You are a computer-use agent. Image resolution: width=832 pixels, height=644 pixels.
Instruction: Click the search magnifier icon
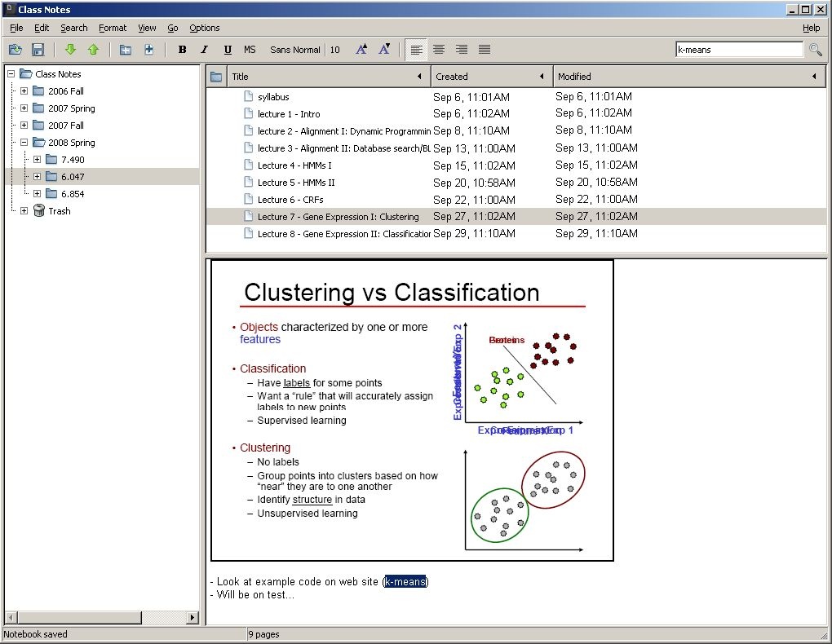pyautogui.click(x=815, y=50)
